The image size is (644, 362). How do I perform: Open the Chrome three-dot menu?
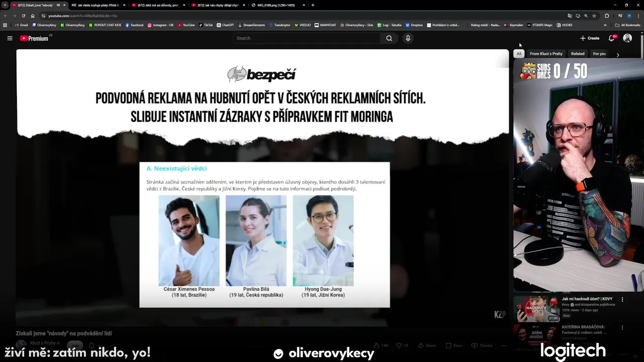pos(638,16)
